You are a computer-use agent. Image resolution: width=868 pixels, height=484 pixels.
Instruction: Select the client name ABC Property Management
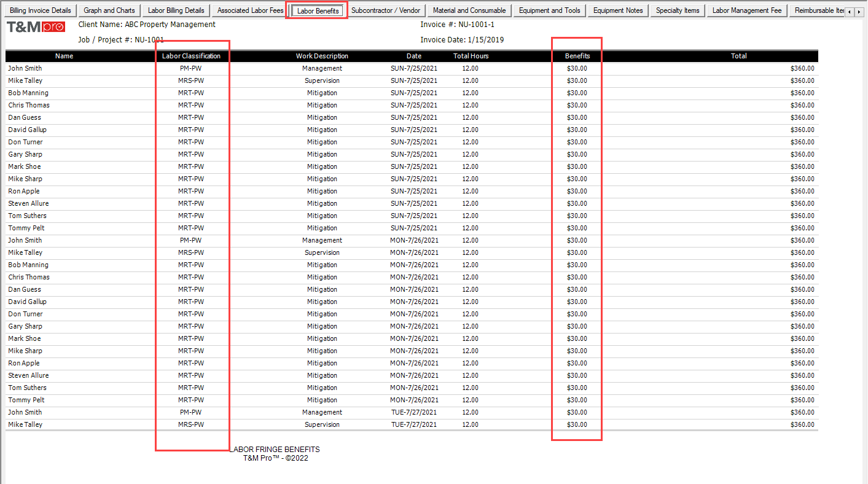[170, 25]
